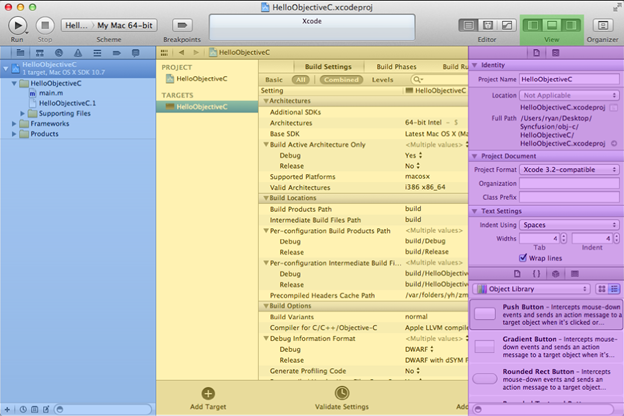Image resolution: width=624 pixels, height=416 pixels.
Task: Collapse the Build Options section
Action: point(266,306)
